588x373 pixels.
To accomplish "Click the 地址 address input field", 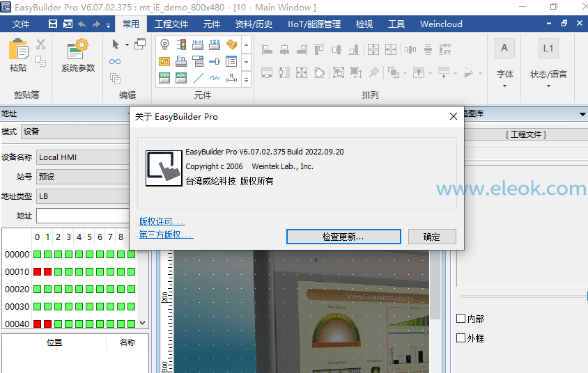I will (83, 216).
